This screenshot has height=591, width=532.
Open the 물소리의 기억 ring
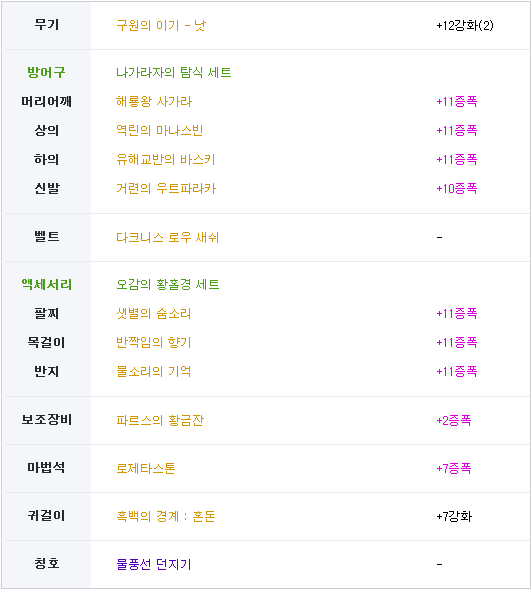coord(153,372)
